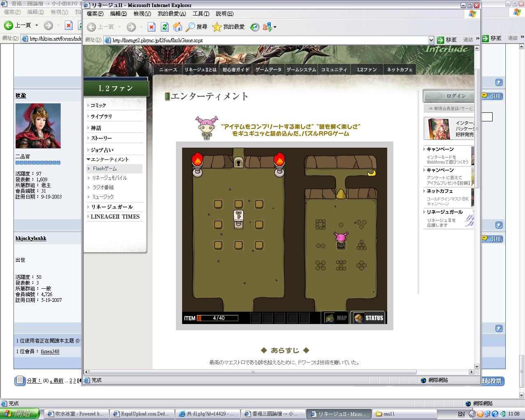The width and height of the screenshot is (525, 420).
Task: Open 說明(H) menu in front IE window
Action: (x=224, y=14)
